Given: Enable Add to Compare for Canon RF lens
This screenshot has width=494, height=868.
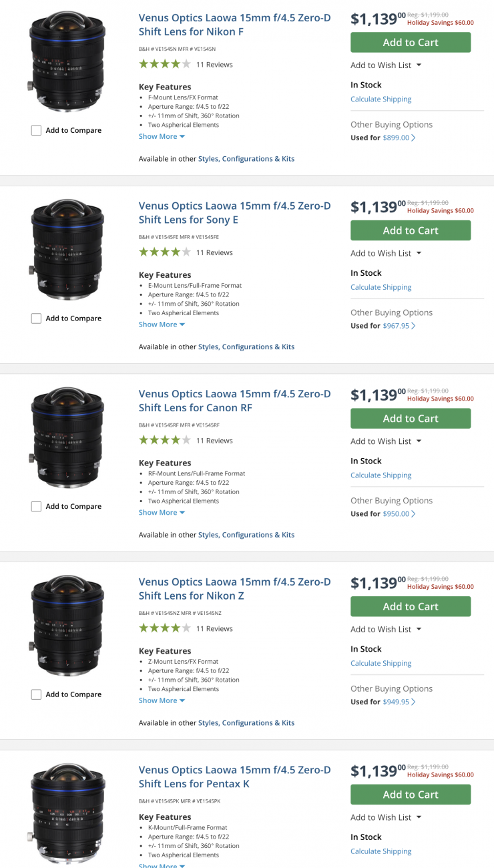Looking at the screenshot, I should pyautogui.click(x=36, y=507).
